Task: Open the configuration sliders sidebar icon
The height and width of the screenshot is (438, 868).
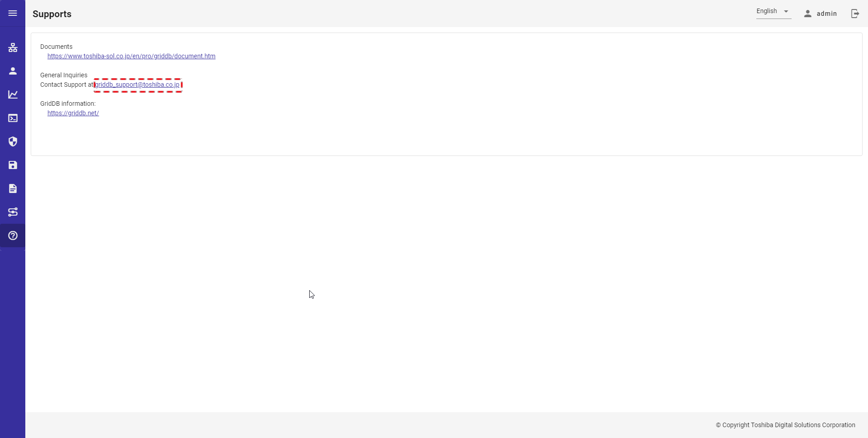Action: (x=13, y=212)
